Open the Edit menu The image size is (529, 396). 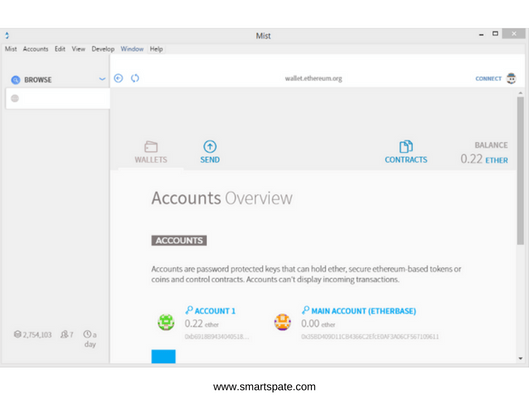point(60,49)
